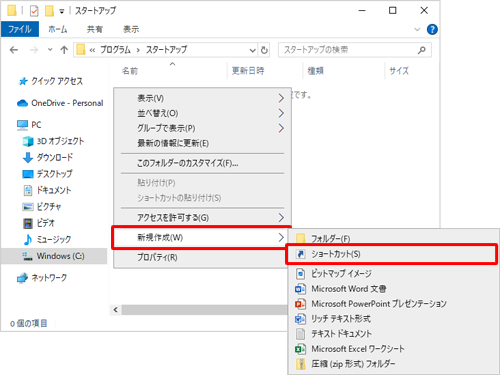Choose このフォルダーのカスタマイズ(F)...
The width and height of the screenshot is (500, 375).
pos(202,163)
